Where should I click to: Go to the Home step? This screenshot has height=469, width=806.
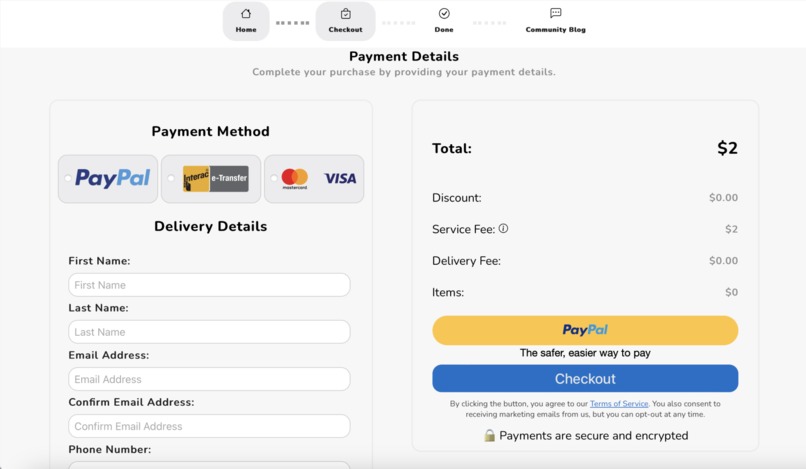click(246, 21)
